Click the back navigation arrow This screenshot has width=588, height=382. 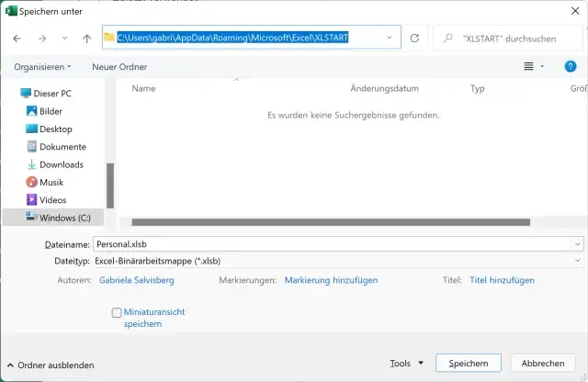[17, 38]
